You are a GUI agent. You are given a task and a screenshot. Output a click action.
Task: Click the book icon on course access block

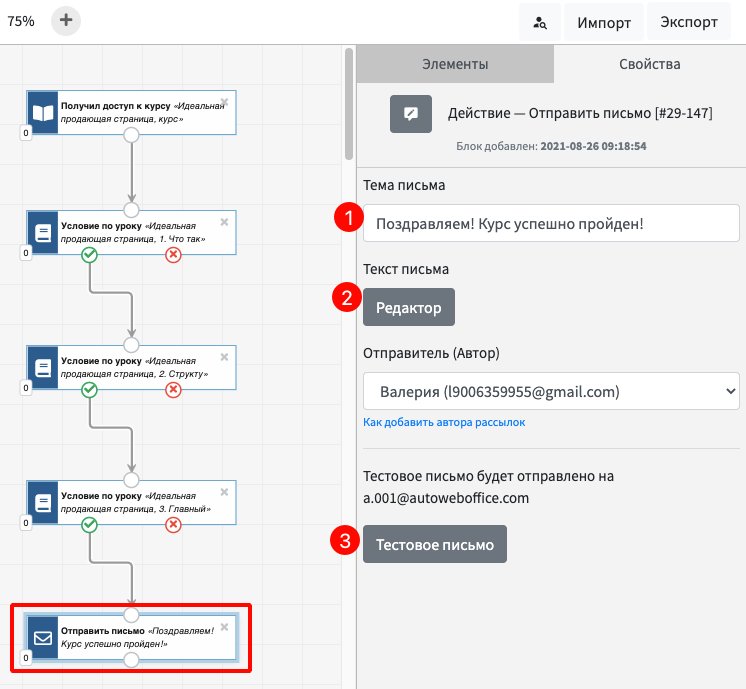pyautogui.click(x=43, y=112)
